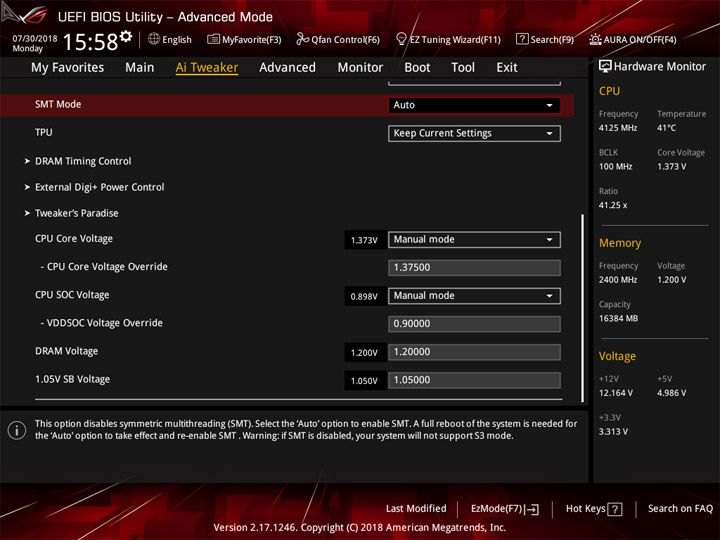Click the Hardware Monitor screen icon
The image size is (720, 540).
coord(605,66)
